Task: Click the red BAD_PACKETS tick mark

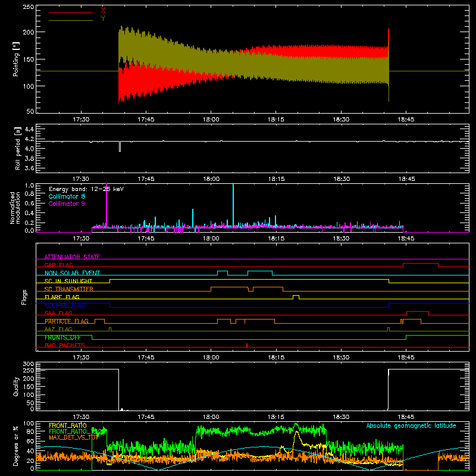Action: (x=247, y=345)
